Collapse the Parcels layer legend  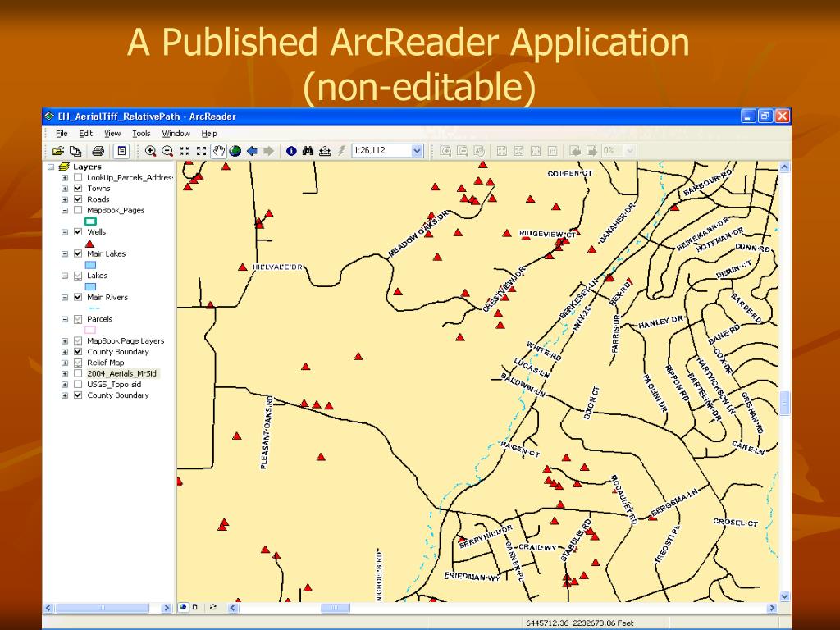65,319
